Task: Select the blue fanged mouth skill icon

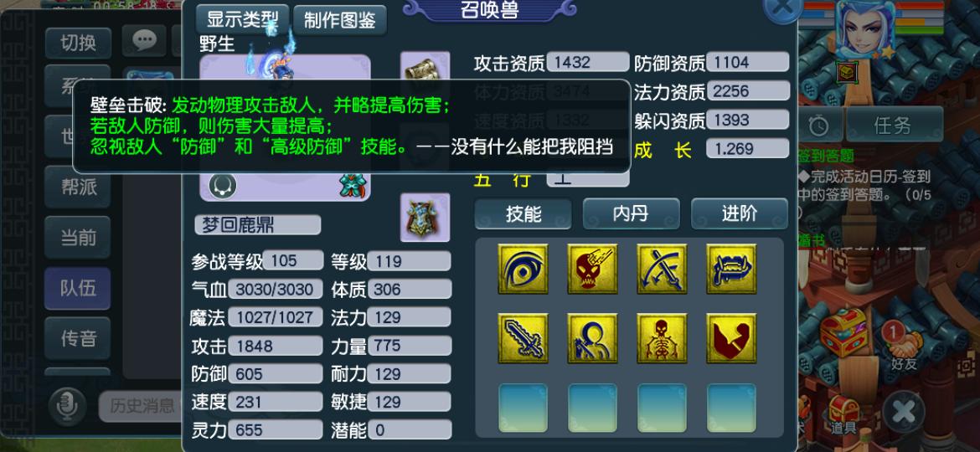Action: tap(731, 269)
